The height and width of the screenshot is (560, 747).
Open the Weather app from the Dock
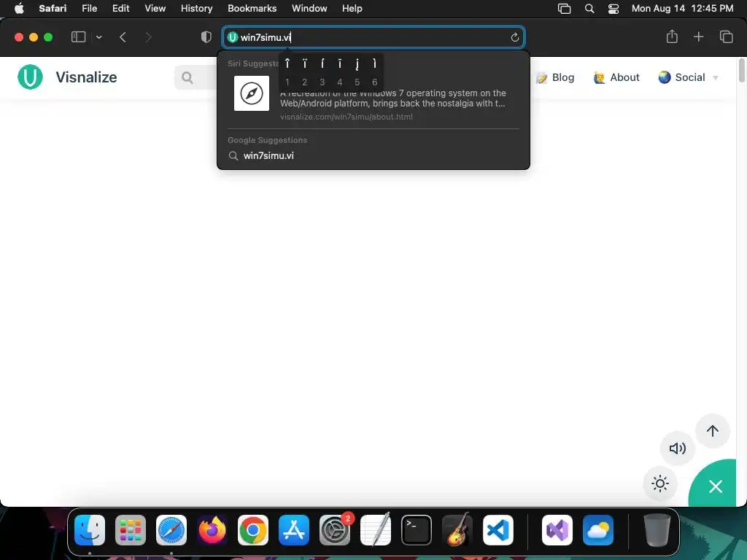tap(598, 530)
